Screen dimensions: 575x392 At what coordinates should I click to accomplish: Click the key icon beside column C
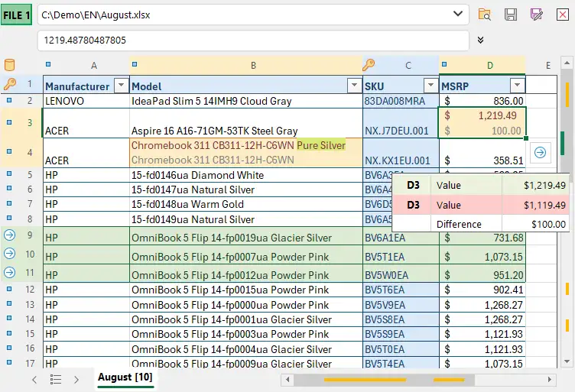coord(369,65)
